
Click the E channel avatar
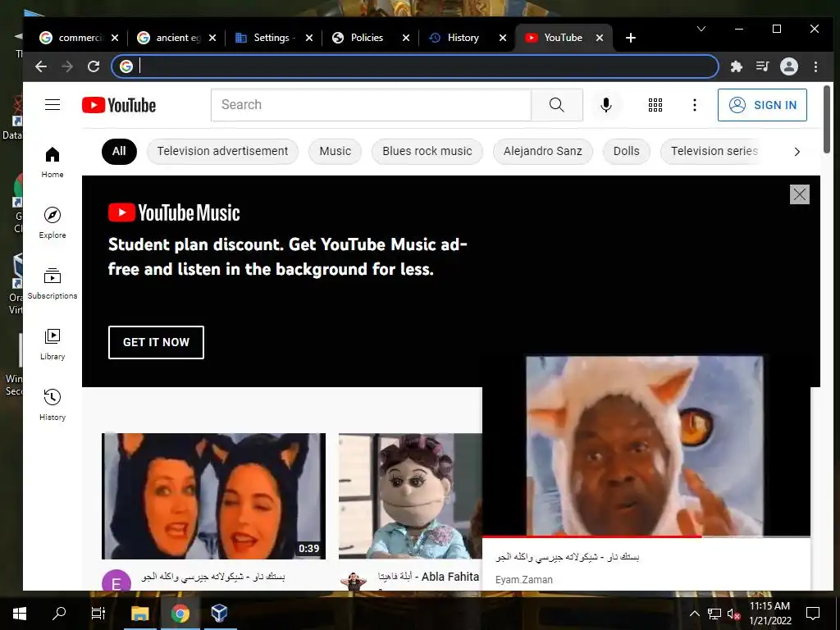pos(116,582)
